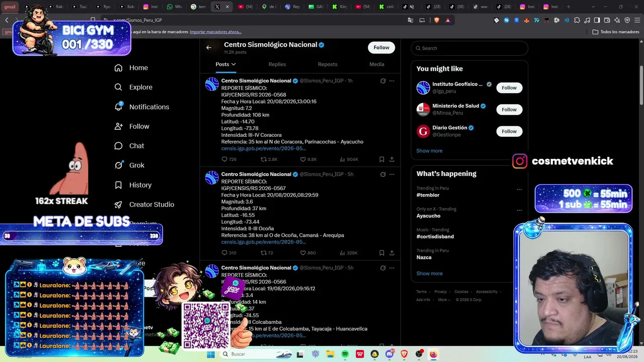Image resolution: width=644 pixels, height=362 pixels.
Task: Open the Privacy footer link
Action: [x=440, y=292]
